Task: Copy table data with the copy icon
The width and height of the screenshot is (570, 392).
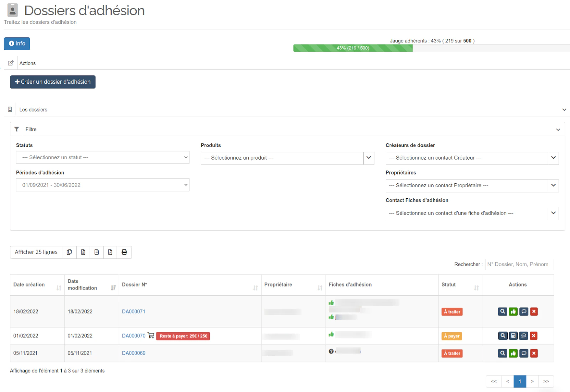Action: pos(69,252)
